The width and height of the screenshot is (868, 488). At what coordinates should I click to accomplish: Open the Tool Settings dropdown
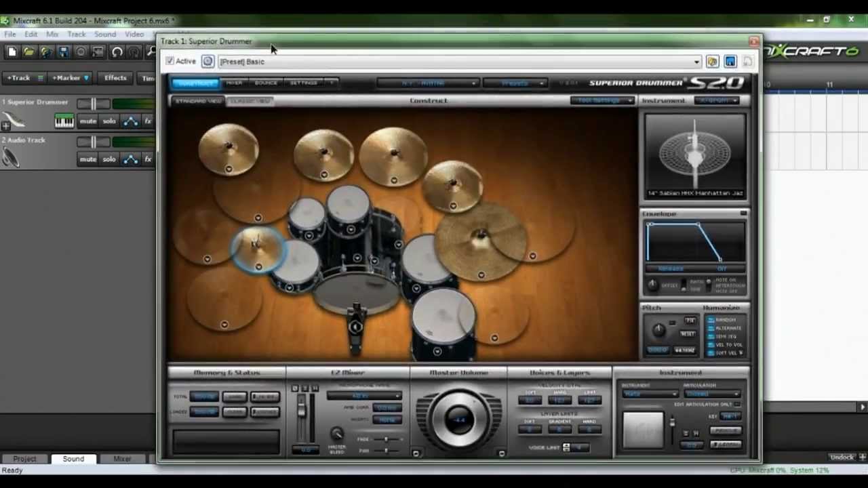(x=602, y=100)
